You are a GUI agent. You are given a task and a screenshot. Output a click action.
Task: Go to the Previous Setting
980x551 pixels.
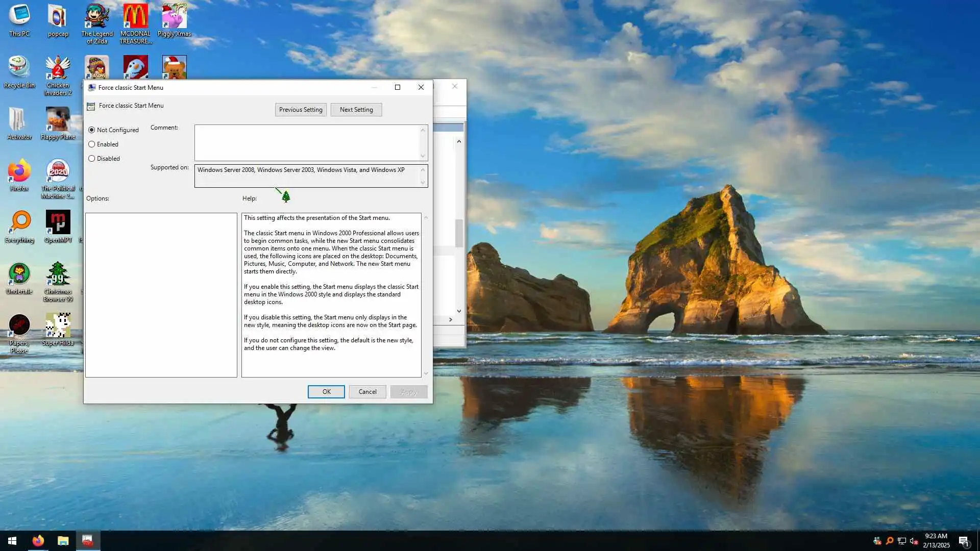pos(301,110)
